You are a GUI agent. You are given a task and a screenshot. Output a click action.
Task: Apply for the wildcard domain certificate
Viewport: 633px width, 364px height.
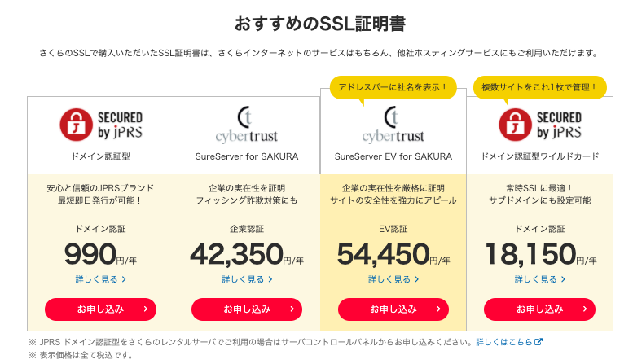(x=539, y=309)
